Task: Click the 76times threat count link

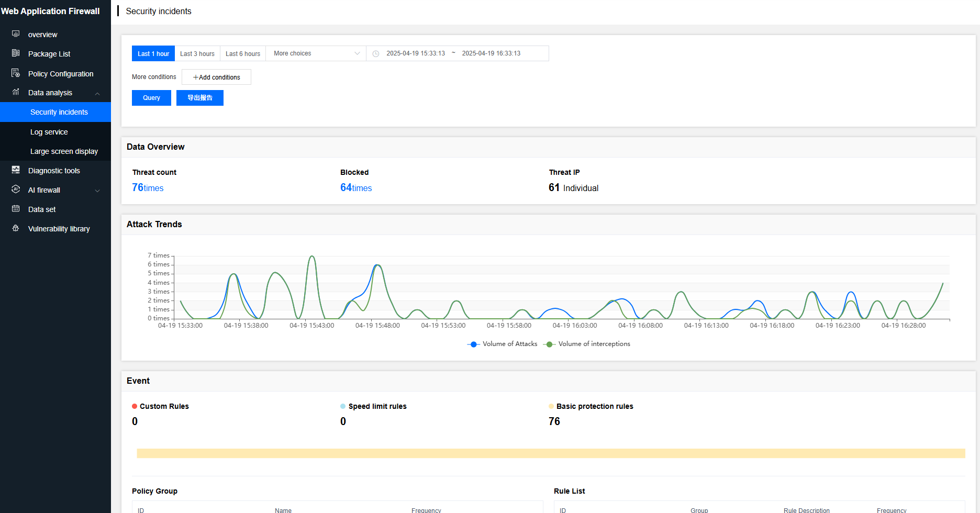Action: 148,187
